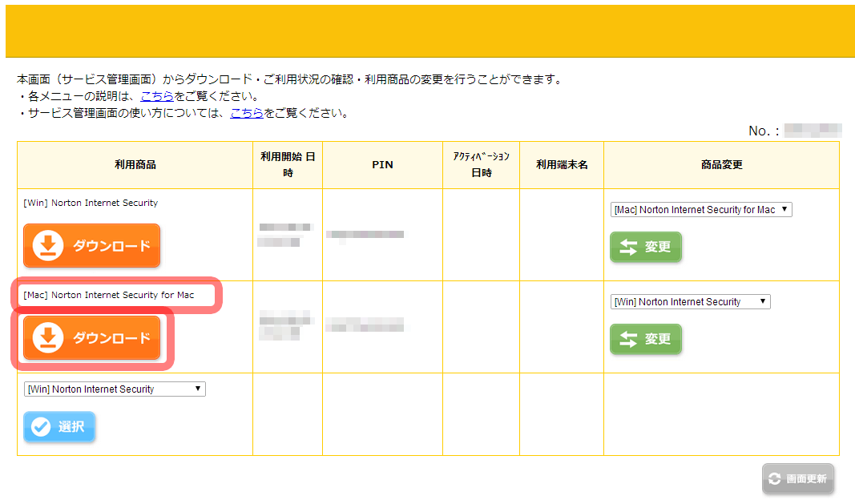This screenshot has height=504, width=855.
Task: Click the PIN column header
Action: click(383, 165)
